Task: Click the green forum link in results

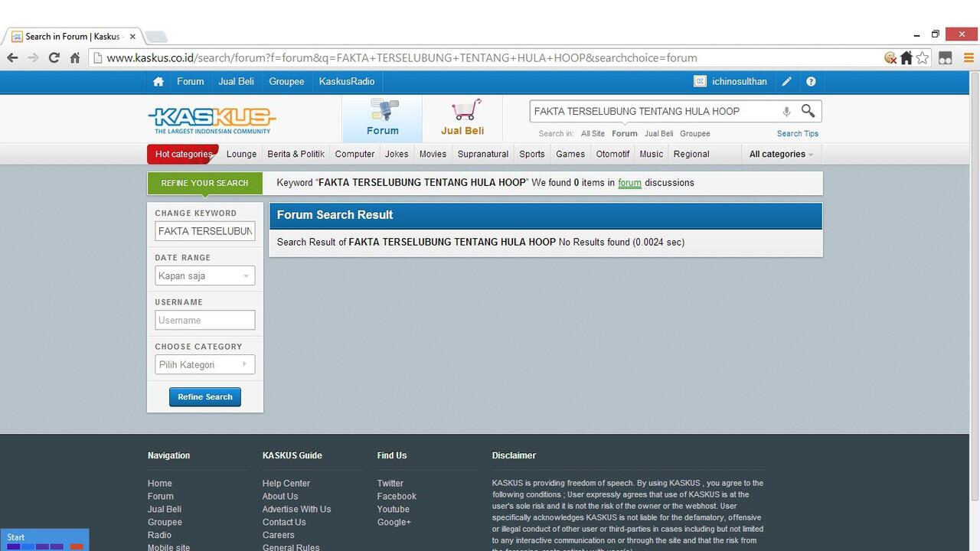Action: click(629, 183)
